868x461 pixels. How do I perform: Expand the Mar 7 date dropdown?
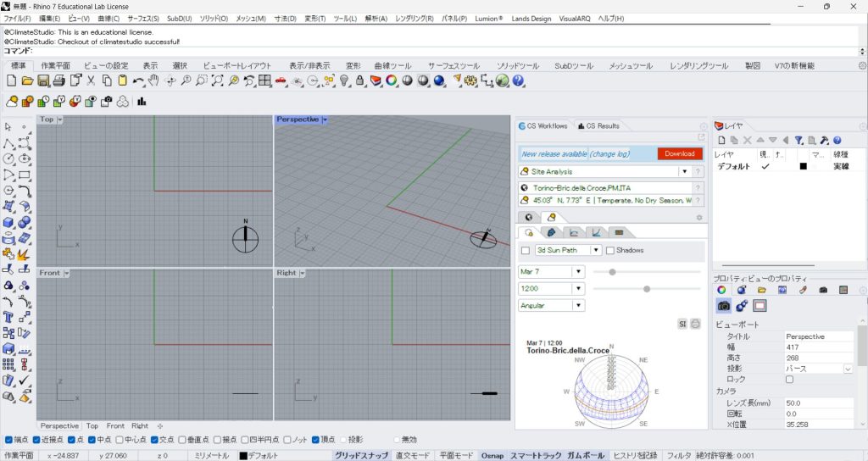pyautogui.click(x=578, y=272)
